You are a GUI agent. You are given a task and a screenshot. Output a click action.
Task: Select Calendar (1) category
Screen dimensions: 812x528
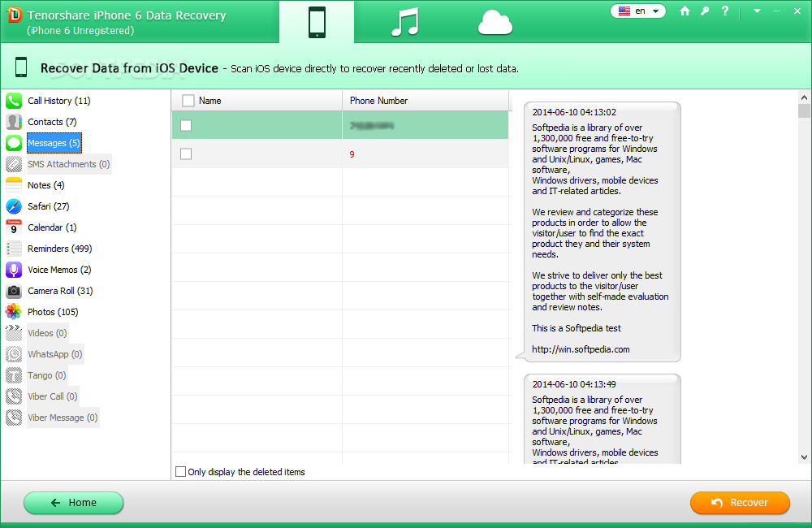[x=52, y=227]
